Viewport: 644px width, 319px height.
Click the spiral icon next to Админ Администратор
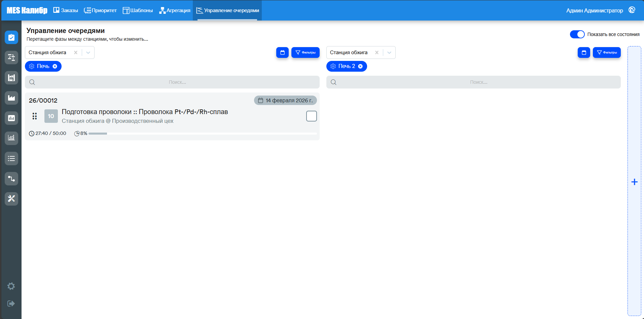pyautogui.click(x=632, y=10)
